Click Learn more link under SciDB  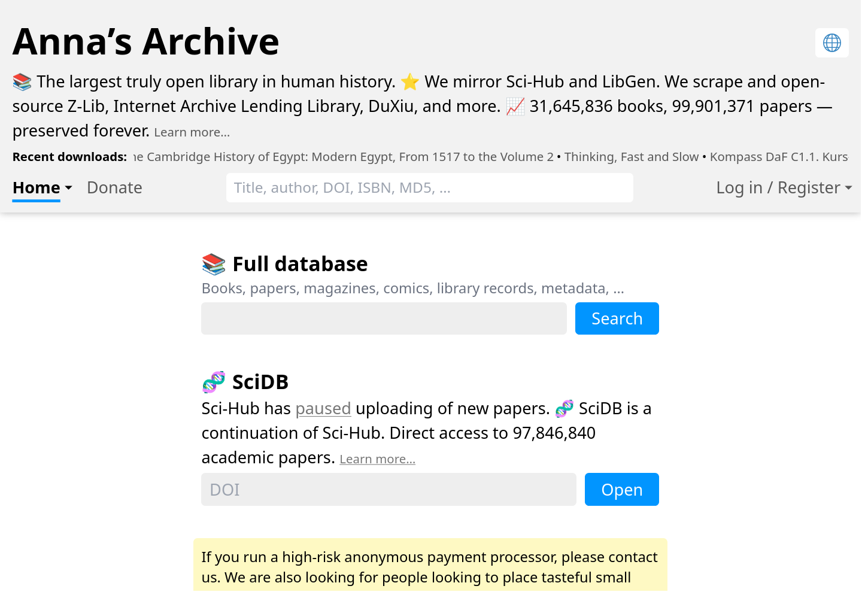coord(377,459)
